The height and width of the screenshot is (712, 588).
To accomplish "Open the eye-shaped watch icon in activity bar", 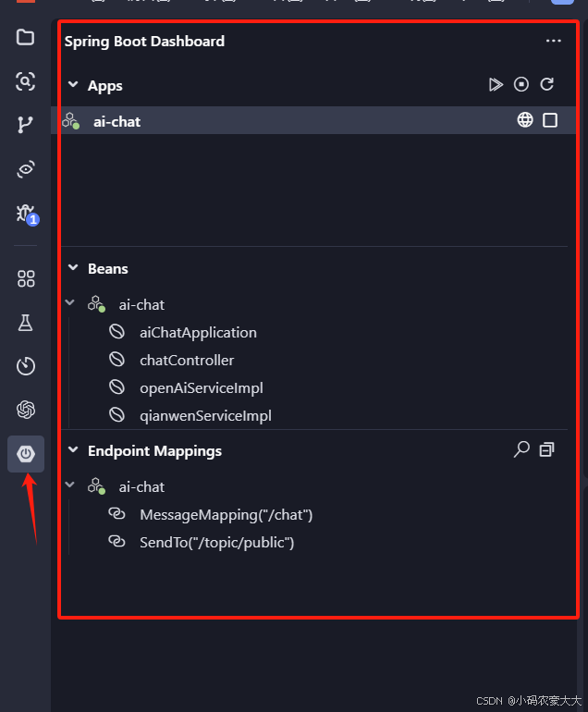I will (x=26, y=169).
